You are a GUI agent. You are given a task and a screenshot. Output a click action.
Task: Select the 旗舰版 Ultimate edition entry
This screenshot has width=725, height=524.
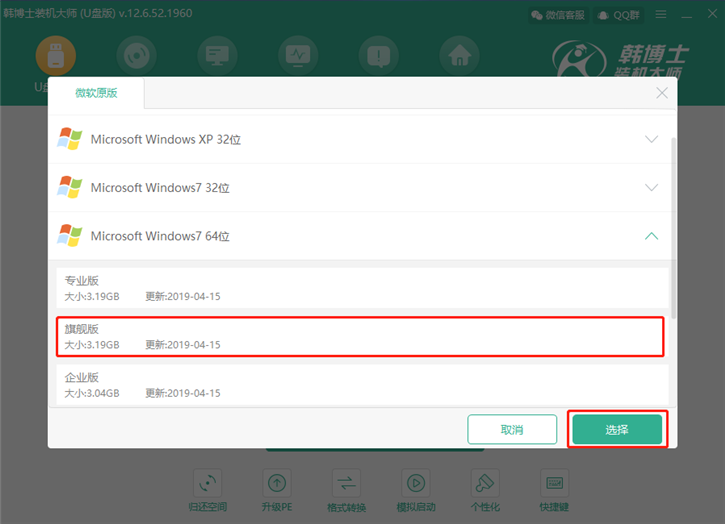coord(360,336)
